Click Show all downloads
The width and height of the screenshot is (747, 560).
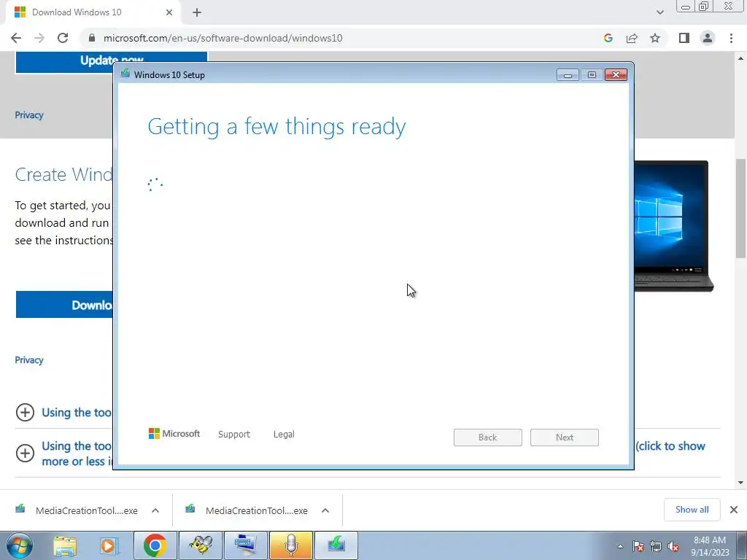click(x=692, y=510)
